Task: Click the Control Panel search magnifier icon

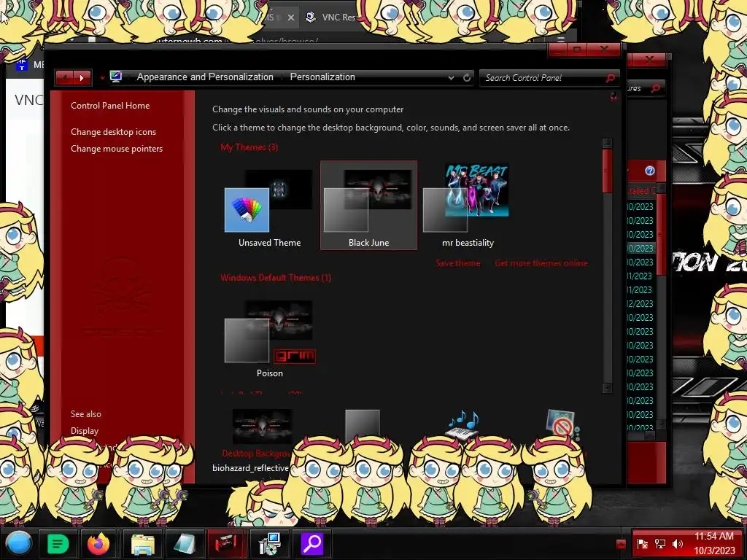Action: coord(611,77)
